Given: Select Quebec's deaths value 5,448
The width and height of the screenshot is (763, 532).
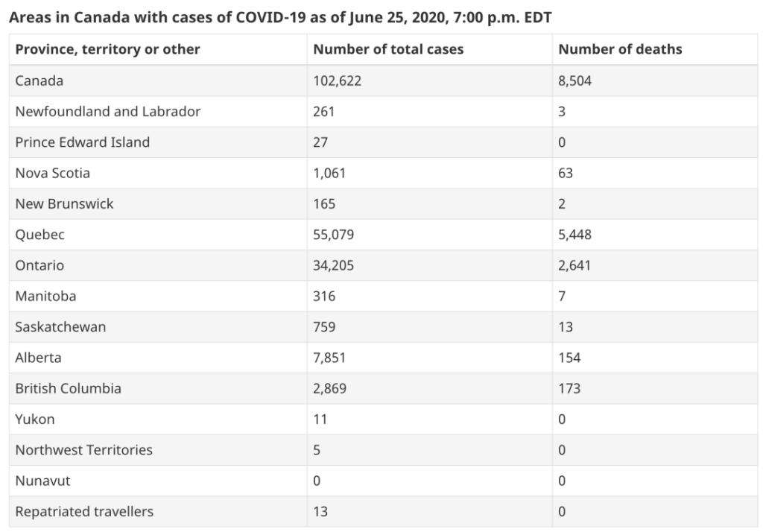Looking at the screenshot, I should pos(574,235).
